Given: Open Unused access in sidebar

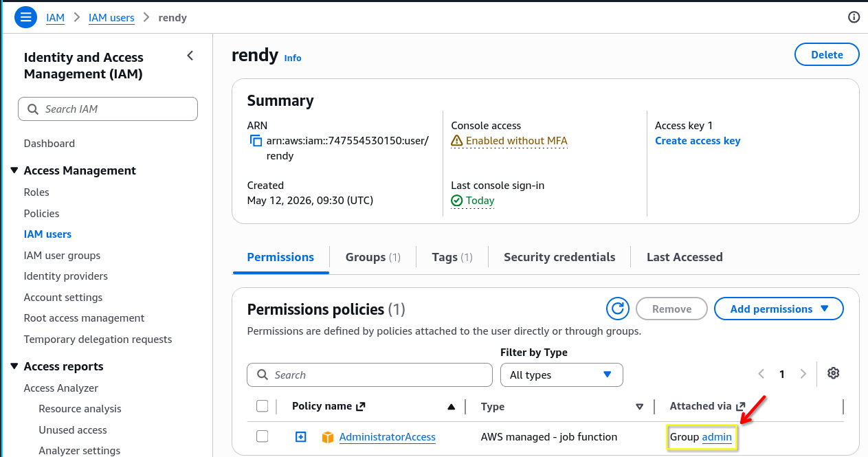Looking at the screenshot, I should pos(73,430).
